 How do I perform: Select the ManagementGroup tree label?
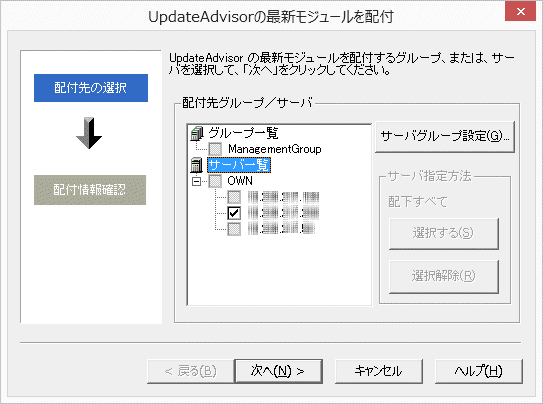[275, 149]
